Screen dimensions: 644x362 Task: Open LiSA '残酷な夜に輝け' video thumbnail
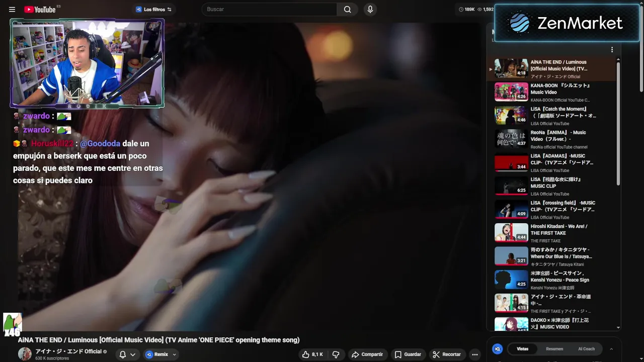click(511, 186)
